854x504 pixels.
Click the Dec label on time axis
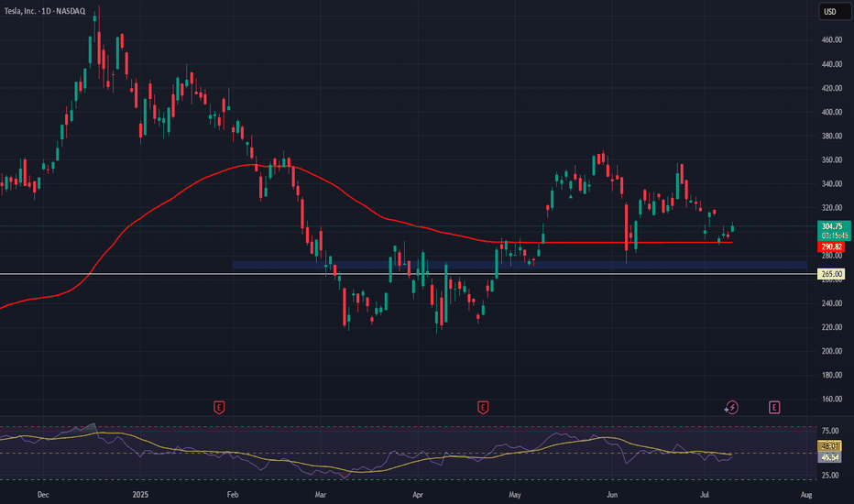coord(43,495)
